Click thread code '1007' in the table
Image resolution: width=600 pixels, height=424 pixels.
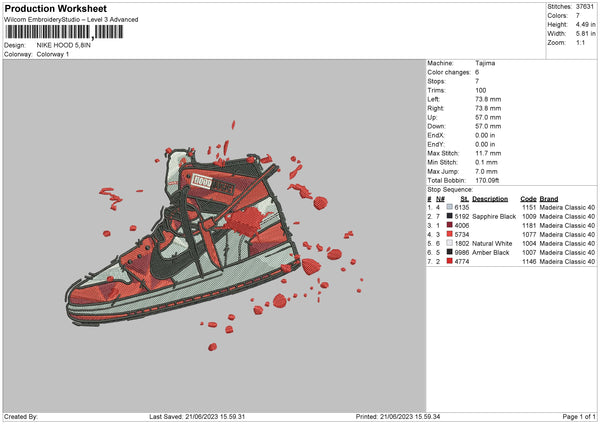(x=529, y=252)
